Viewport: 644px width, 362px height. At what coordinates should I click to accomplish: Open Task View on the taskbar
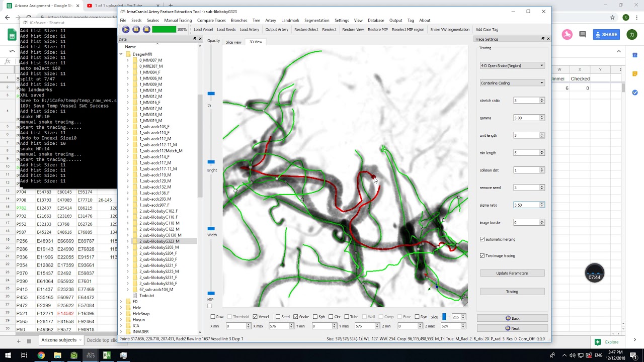pos(24,355)
